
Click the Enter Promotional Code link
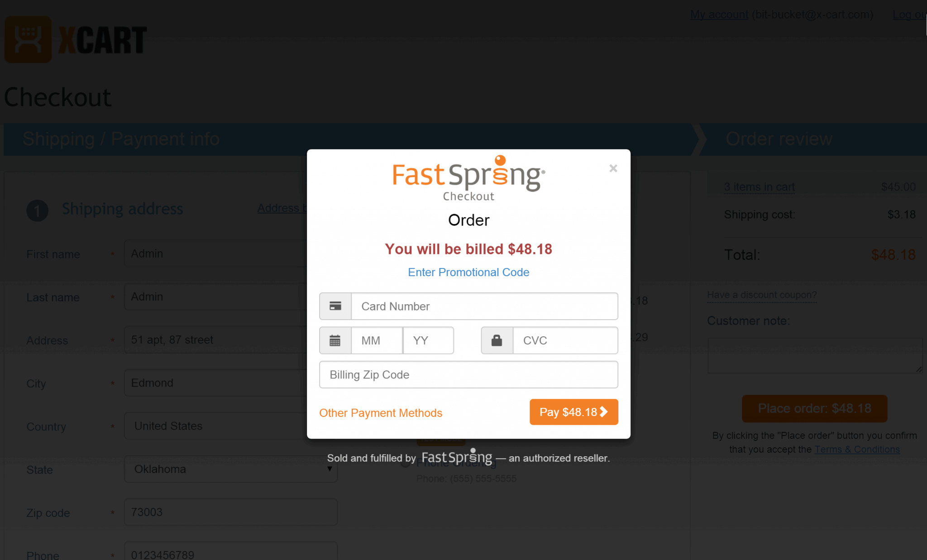pyautogui.click(x=468, y=272)
